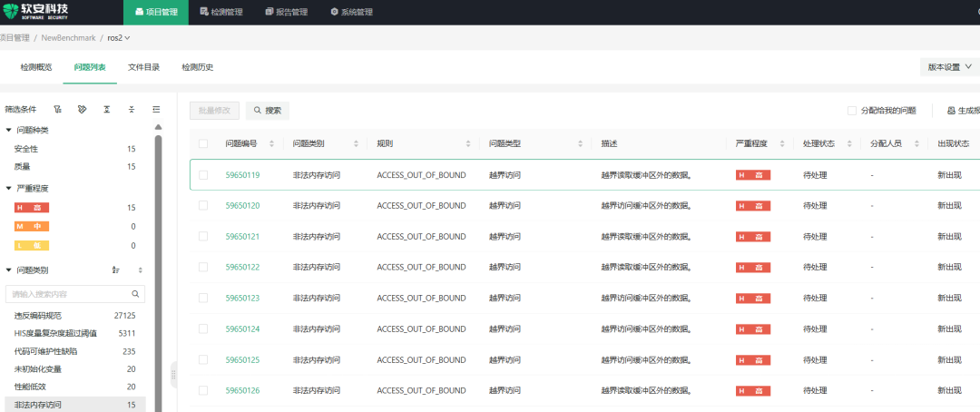Go to NewBenchmark breadcrumb link
The width and height of the screenshot is (980, 412).
[69, 38]
